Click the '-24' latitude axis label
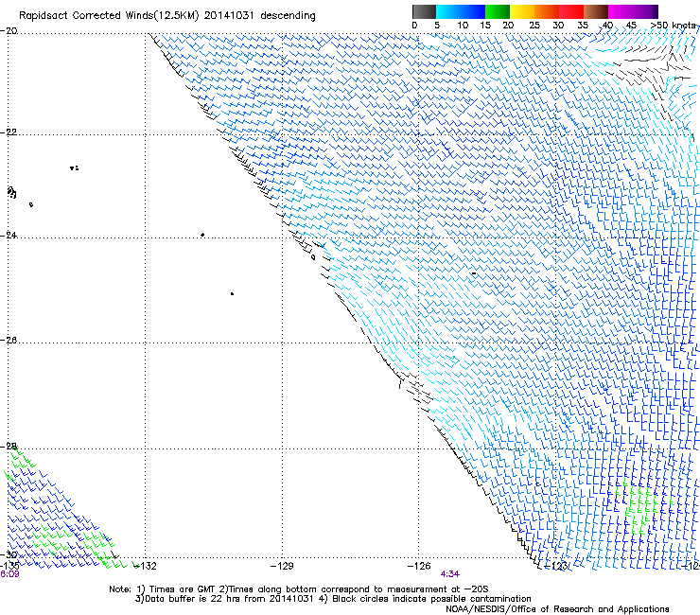 click(9, 236)
